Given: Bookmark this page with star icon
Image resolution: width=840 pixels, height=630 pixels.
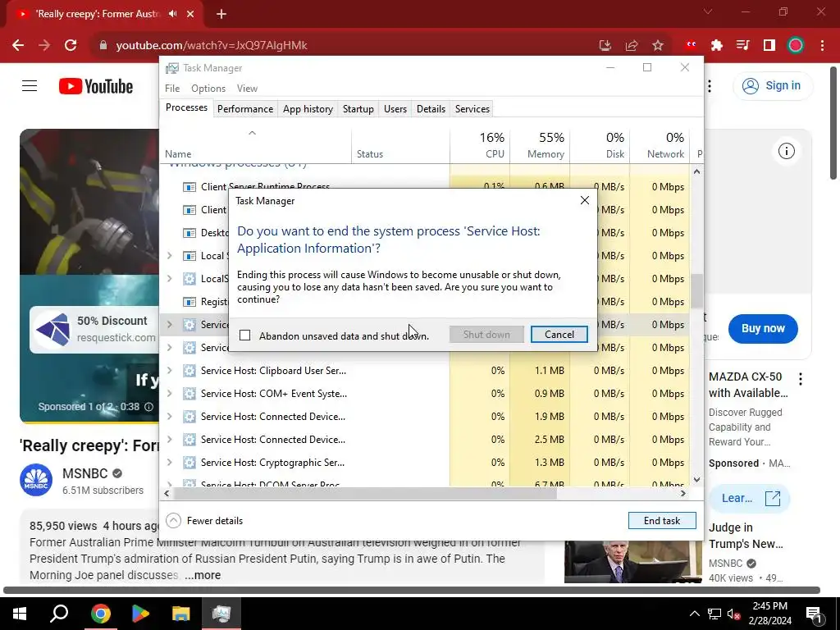Looking at the screenshot, I should pos(658,46).
